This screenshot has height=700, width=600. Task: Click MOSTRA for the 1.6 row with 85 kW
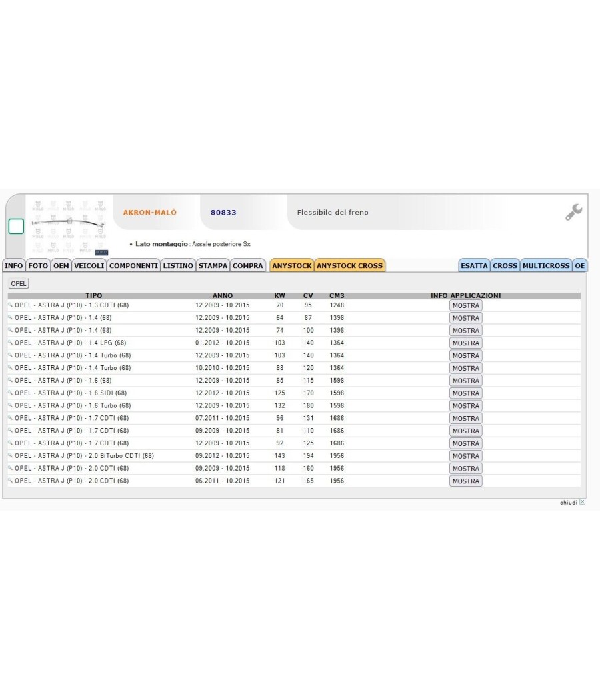click(x=465, y=381)
